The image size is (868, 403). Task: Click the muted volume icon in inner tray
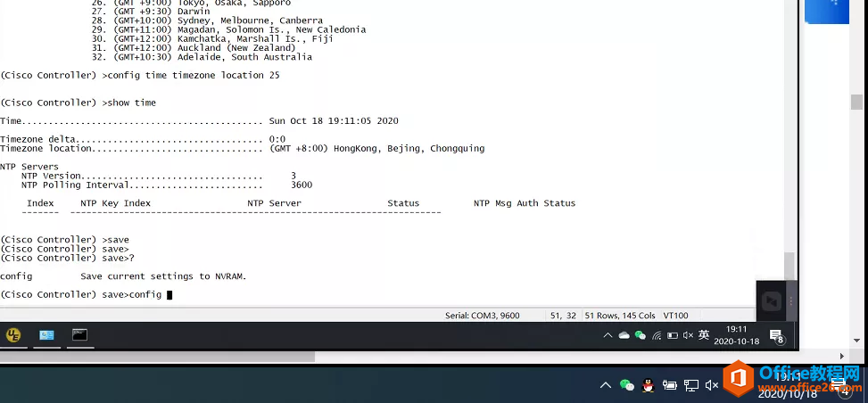tap(688, 335)
